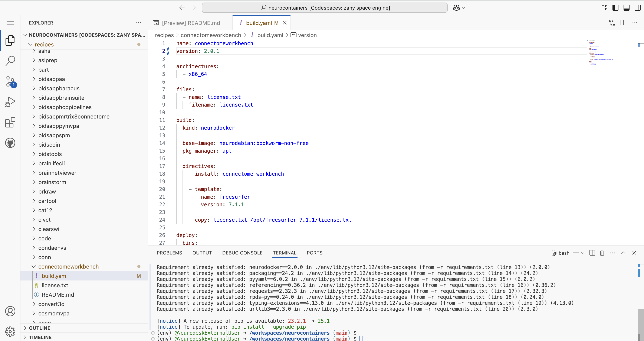
Task: Click the Open Changes compare icon
Action: tap(612, 23)
